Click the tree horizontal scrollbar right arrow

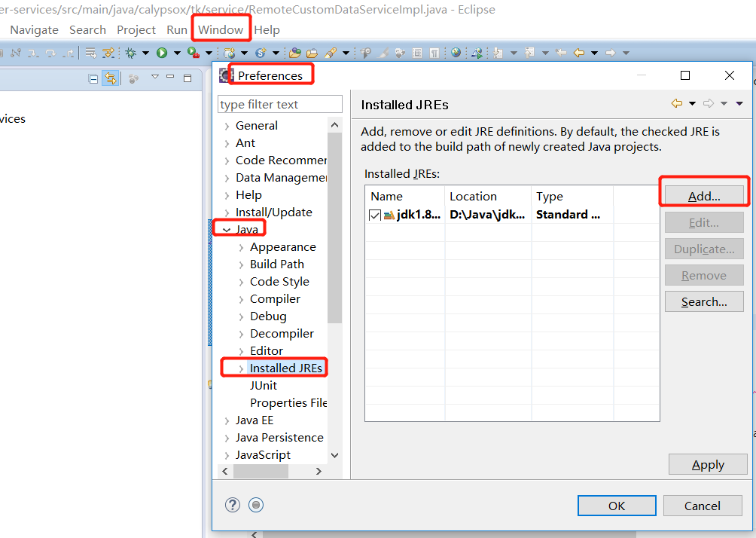coord(319,472)
